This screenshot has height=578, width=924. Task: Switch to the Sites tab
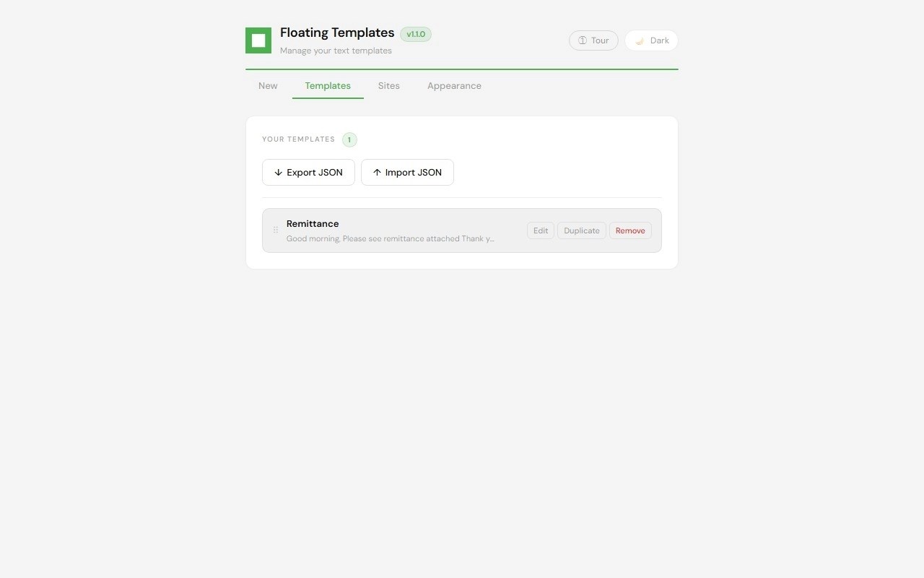click(388, 85)
